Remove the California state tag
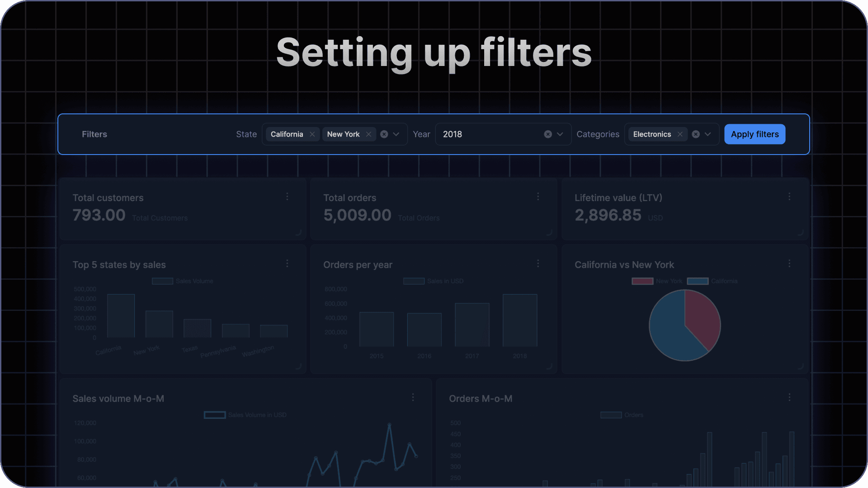This screenshot has height=488, width=868. pyautogui.click(x=312, y=134)
